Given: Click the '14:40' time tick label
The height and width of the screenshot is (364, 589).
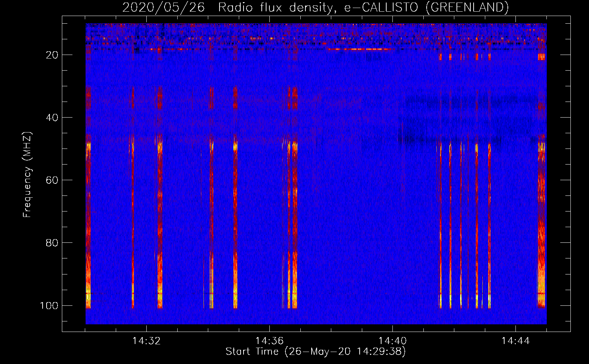Looking at the screenshot, I should pyautogui.click(x=392, y=341).
